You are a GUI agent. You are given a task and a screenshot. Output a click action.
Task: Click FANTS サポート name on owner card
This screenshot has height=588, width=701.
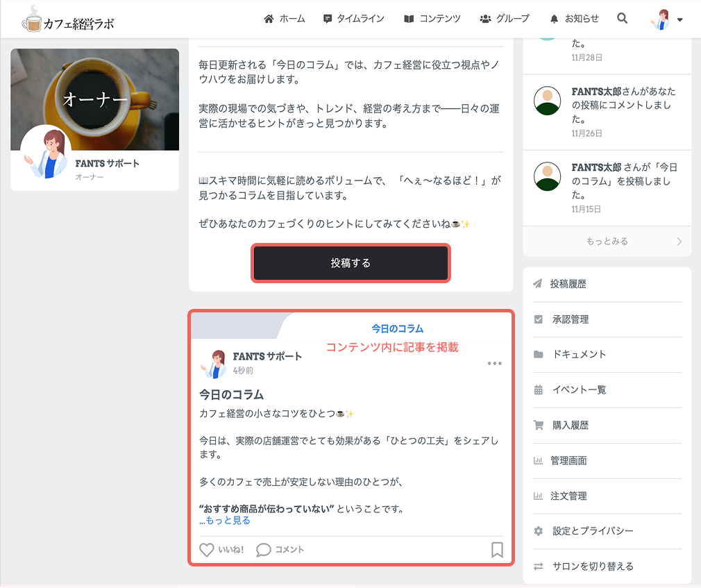click(x=108, y=163)
